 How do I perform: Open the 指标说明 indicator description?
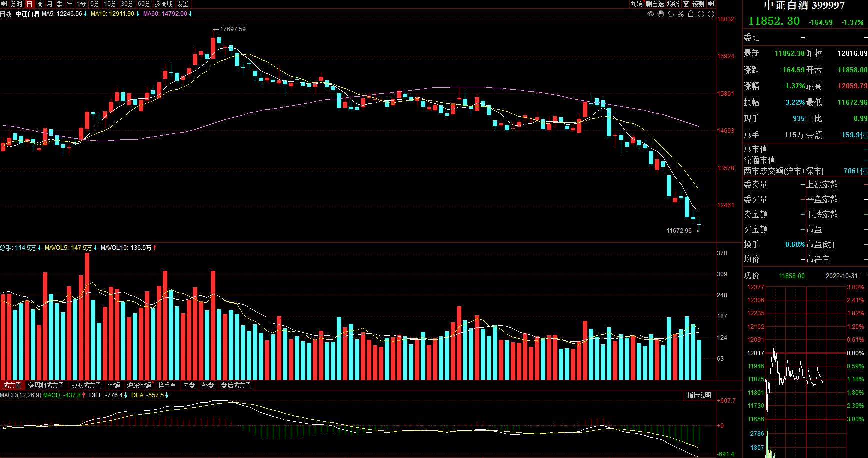(699, 395)
